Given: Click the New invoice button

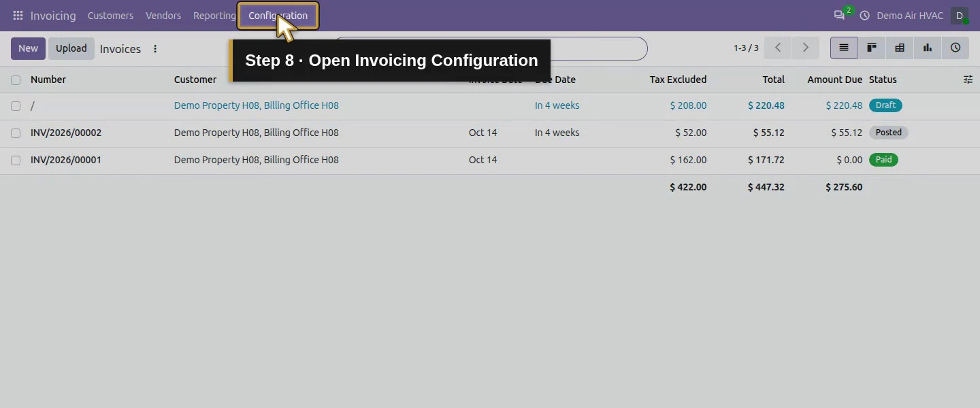Looking at the screenshot, I should (x=28, y=48).
